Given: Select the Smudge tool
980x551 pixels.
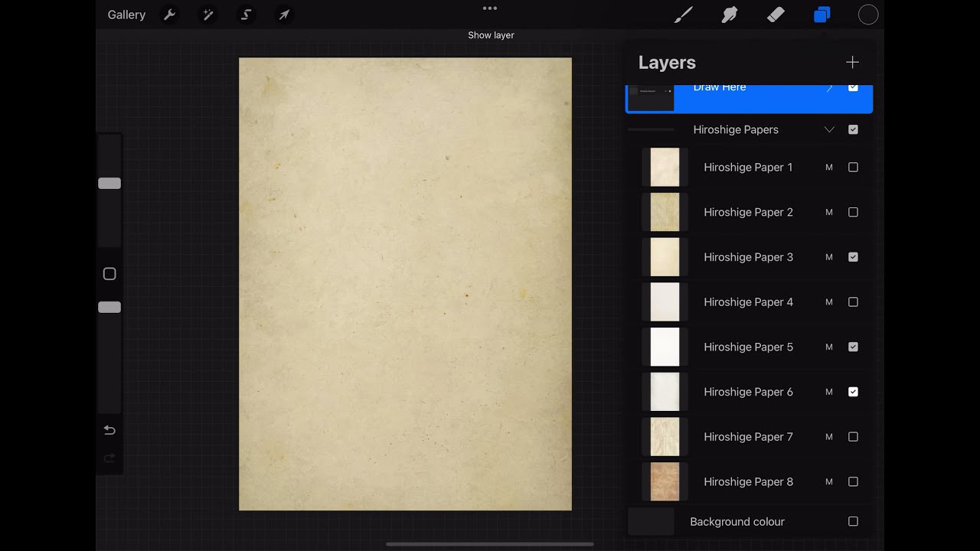Looking at the screenshot, I should point(730,15).
